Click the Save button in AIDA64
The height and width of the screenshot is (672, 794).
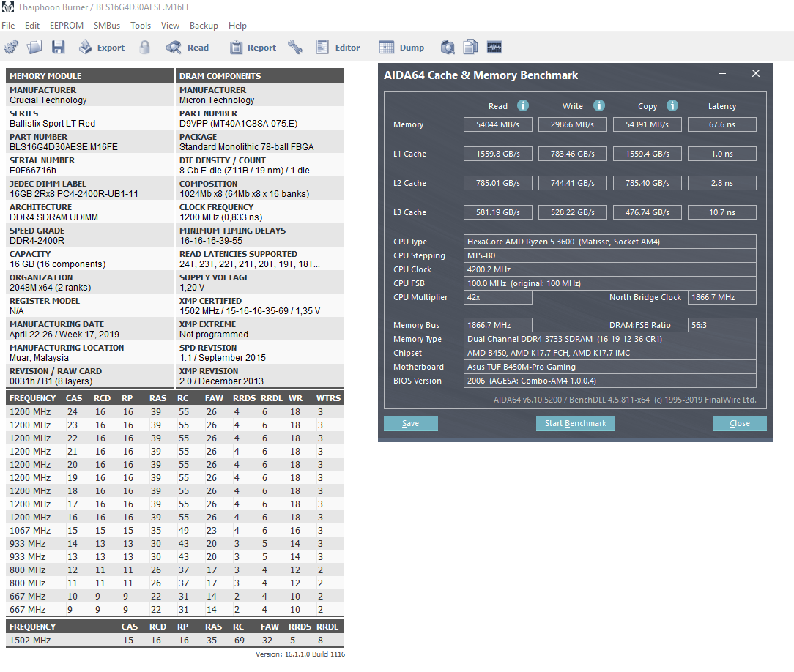point(411,423)
